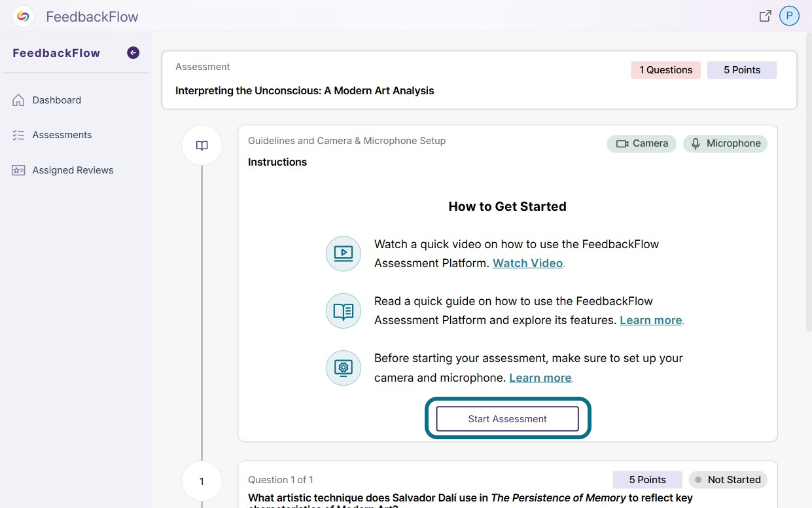Click the Camera status badge
This screenshot has width=812, height=508.
pos(642,143)
